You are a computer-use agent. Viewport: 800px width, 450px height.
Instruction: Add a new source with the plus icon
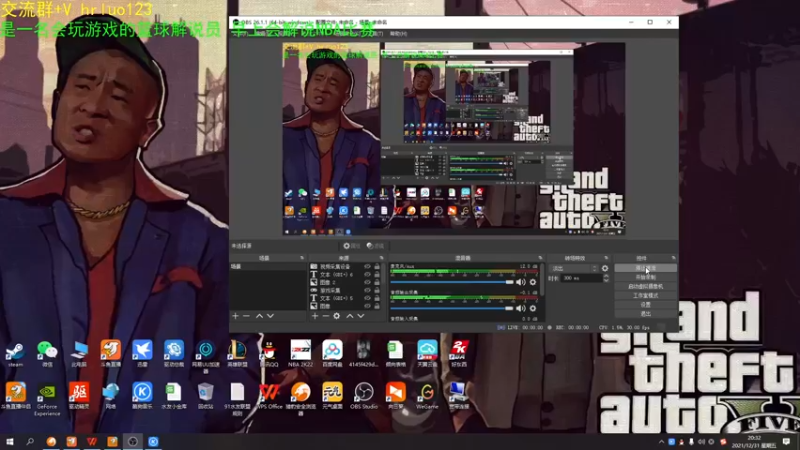coord(315,316)
